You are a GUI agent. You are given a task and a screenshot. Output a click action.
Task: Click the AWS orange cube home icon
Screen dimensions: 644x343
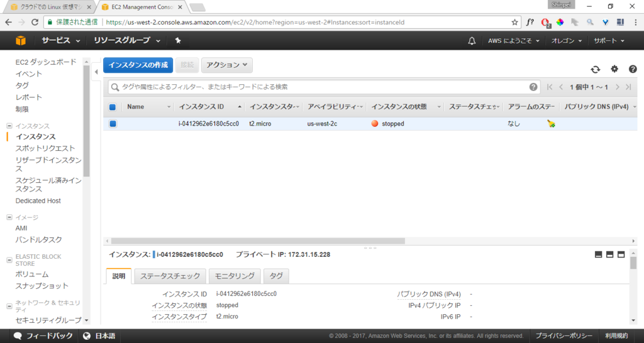pyautogui.click(x=21, y=40)
